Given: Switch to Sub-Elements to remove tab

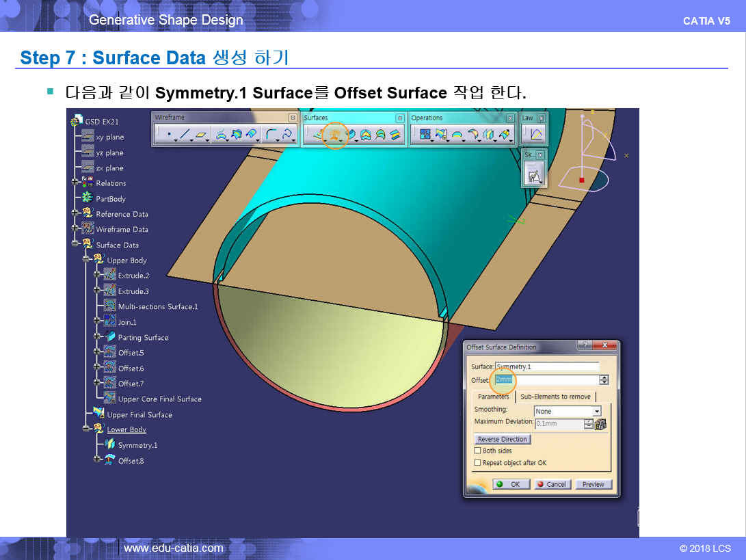Looking at the screenshot, I should 555,397.
